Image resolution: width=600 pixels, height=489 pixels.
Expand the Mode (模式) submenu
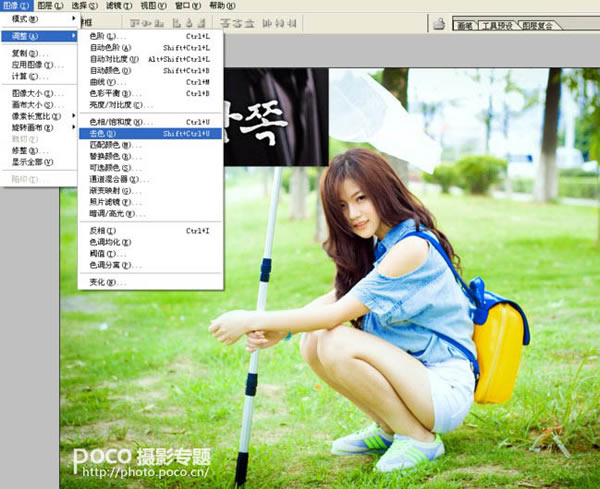tap(26, 19)
